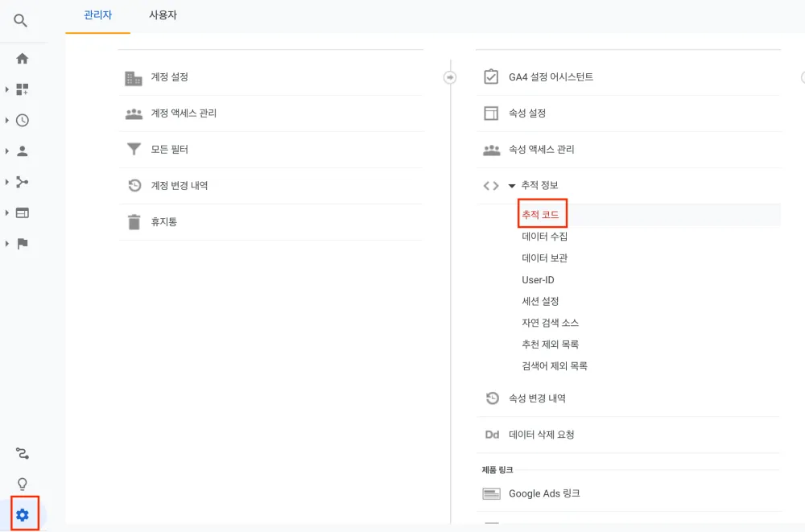The height and width of the screenshot is (532, 805).
Task: Open Behavior reports with the page icon
Action: point(23,212)
